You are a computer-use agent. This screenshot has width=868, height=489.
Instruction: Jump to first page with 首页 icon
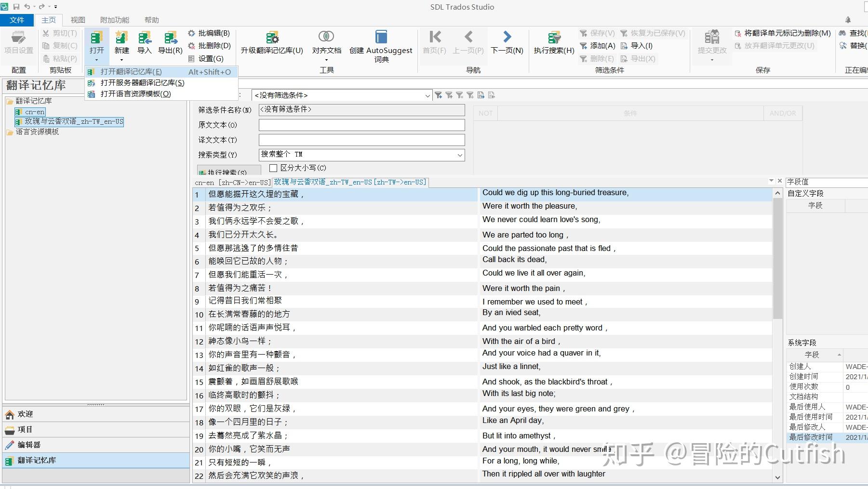(x=434, y=42)
